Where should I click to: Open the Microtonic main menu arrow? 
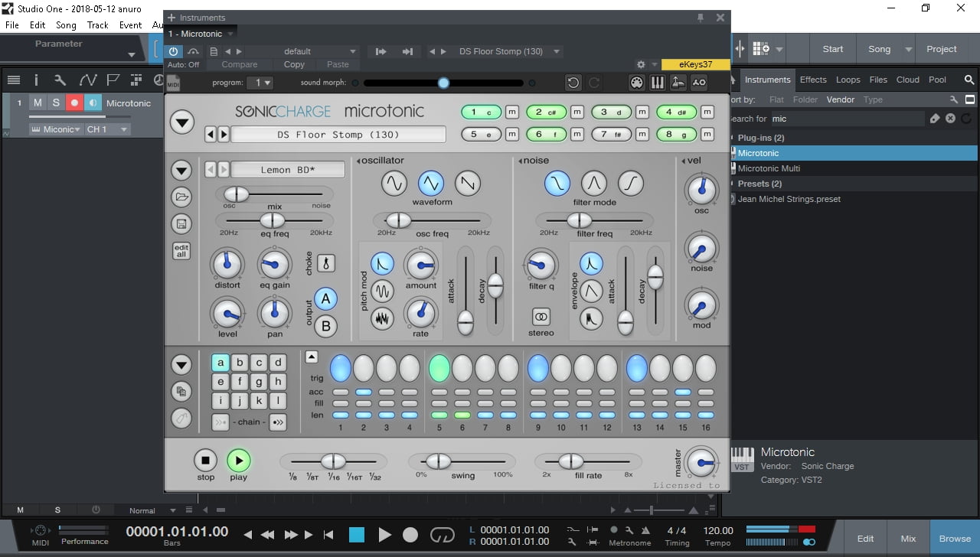(x=181, y=122)
